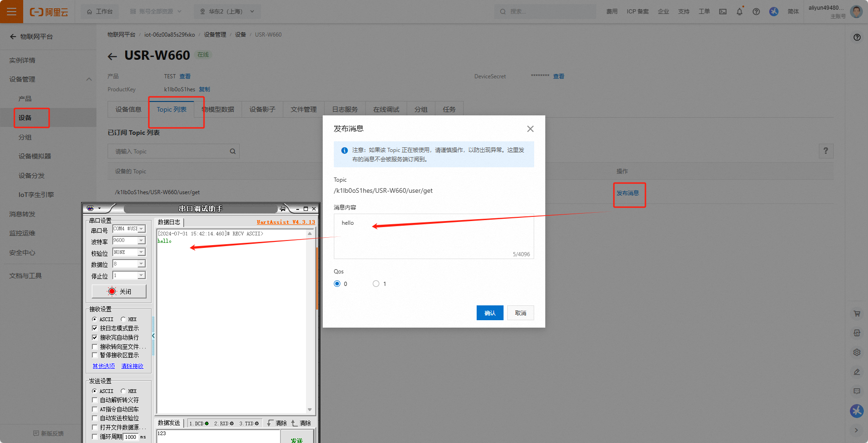This screenshot has height=443, width=868.
Task: Open shopping cart icon in right sidebar
Action: (x=856, y=314)
